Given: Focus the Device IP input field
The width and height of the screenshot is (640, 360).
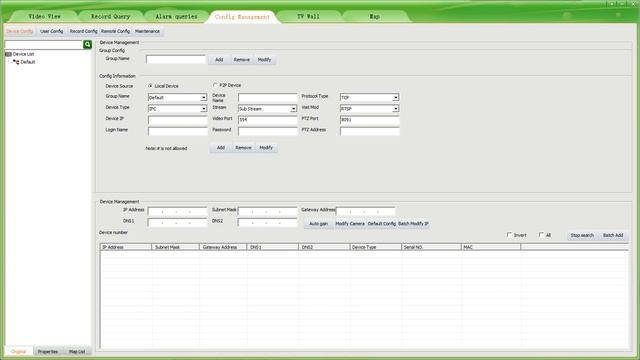Looking at the screenshot, I should (178, 120).
